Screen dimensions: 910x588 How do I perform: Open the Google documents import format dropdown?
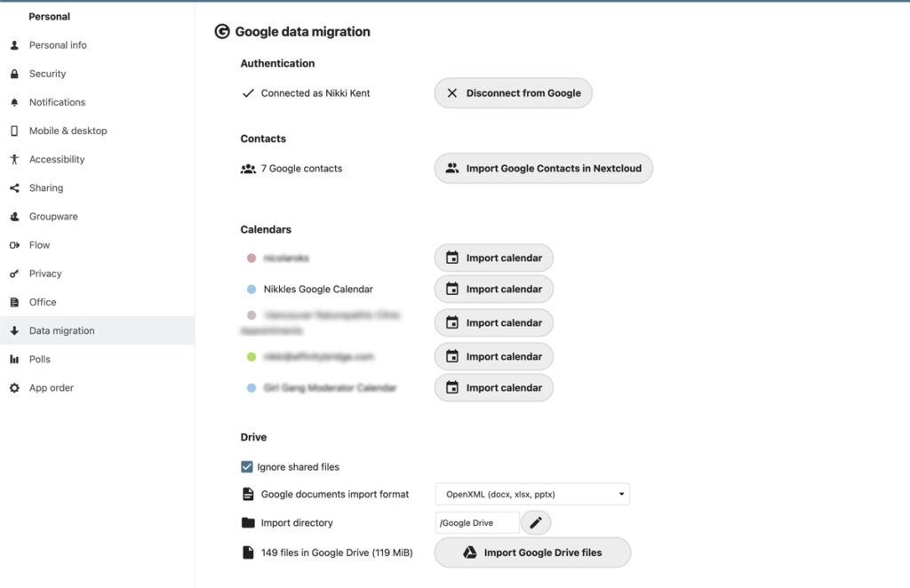(531, 494)
